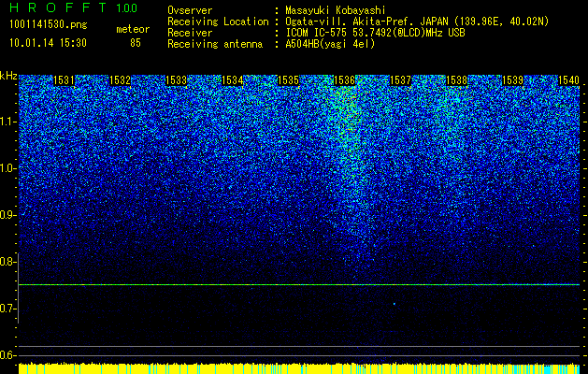588x374 pixels.
Task: Select the filename 1001141530.png
Action: coord(49,25)
